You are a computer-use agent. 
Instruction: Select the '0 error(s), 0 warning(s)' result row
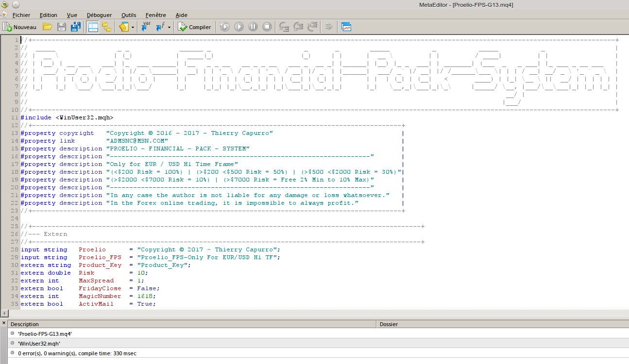click(318, 353)
